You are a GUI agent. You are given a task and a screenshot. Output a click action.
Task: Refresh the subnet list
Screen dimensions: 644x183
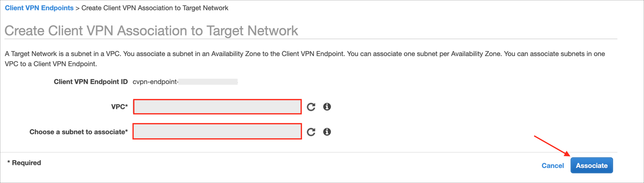pyautogui.click(x=311, y=132)
